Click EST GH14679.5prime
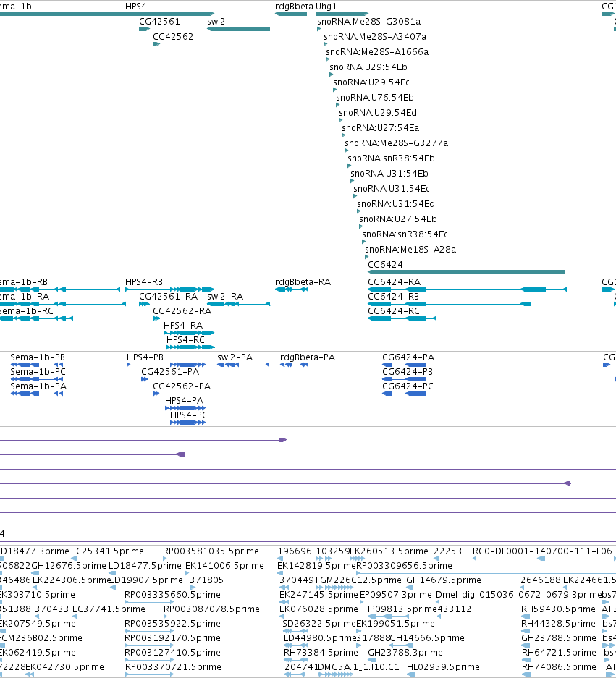 (444, 580)
